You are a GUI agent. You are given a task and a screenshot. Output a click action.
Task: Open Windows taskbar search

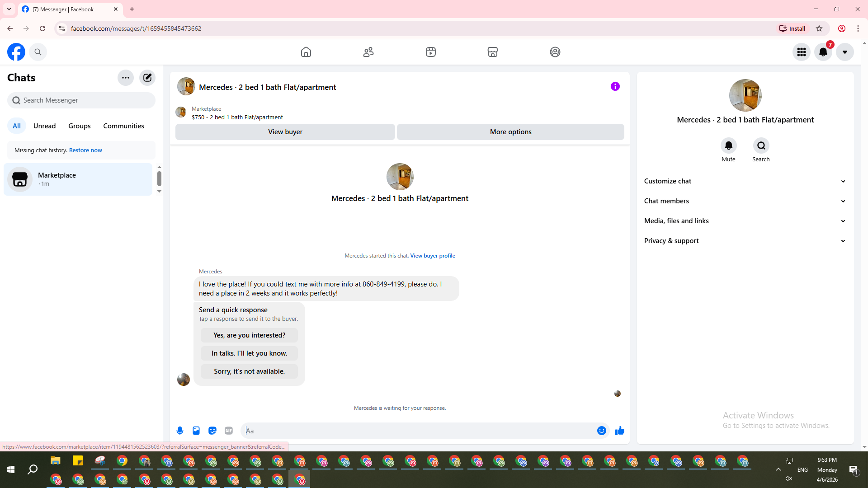[33, 470]
